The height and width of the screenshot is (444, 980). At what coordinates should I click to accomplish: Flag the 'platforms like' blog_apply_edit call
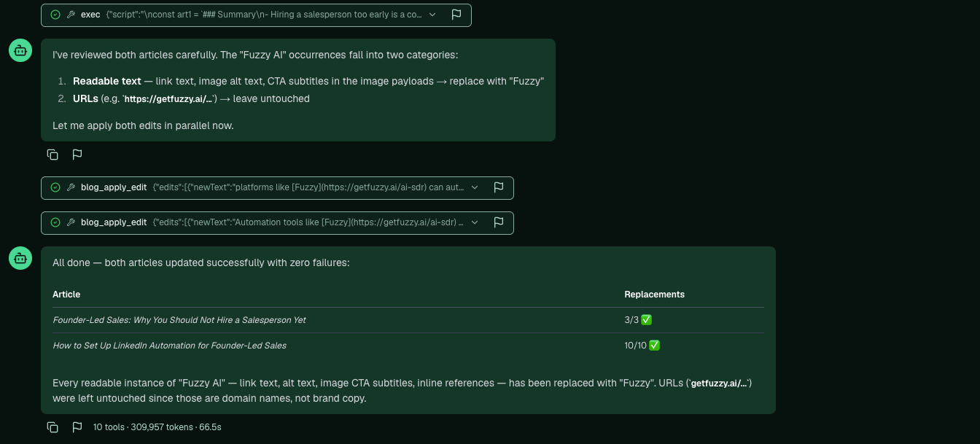499,187
